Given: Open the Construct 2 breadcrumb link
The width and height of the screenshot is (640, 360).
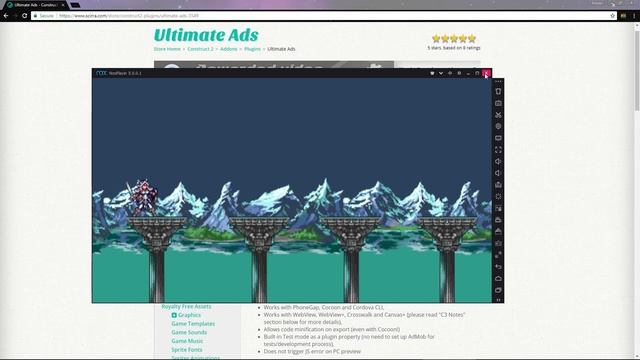Looking at the screenshot, I should [x=200, y=49].
